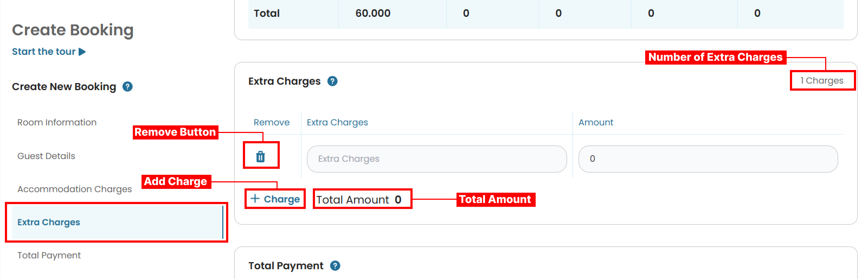The image size is (868, 279).
Task: Delete the extra charge row via trash icon
Action: (261, 156)
